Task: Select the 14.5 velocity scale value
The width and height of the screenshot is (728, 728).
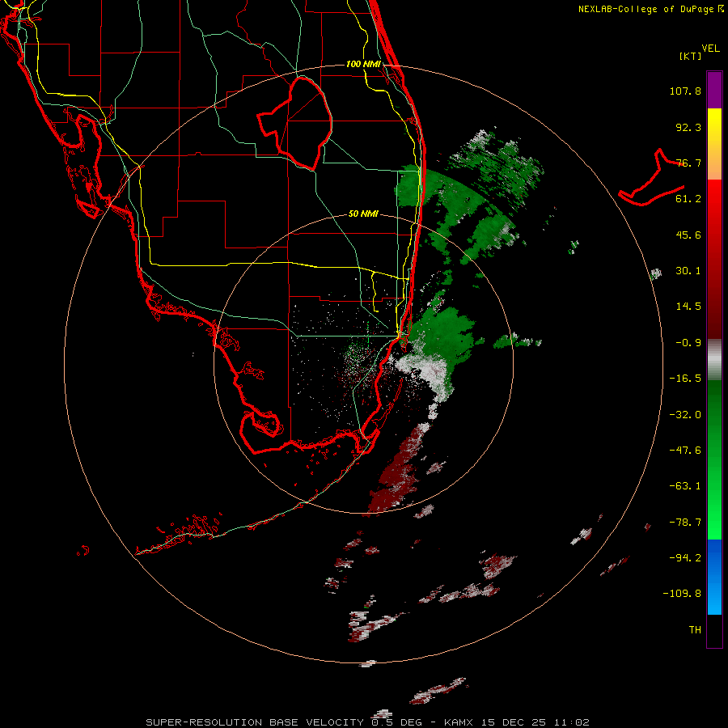Action: click(688, 307)
